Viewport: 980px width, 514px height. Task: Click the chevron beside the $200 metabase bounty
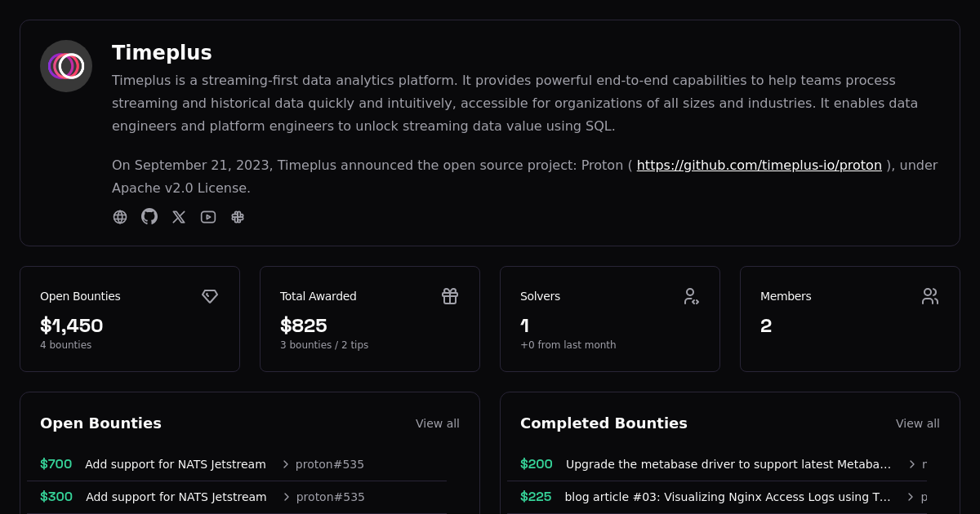(x=912, y=464)
